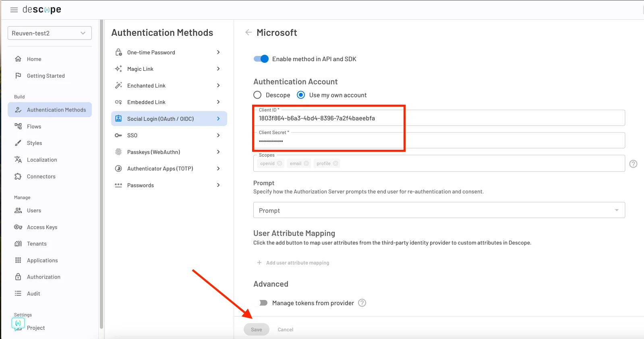Open Project settings in sidebar
This screenshot has width=644, height=339.
click(36, 328)
